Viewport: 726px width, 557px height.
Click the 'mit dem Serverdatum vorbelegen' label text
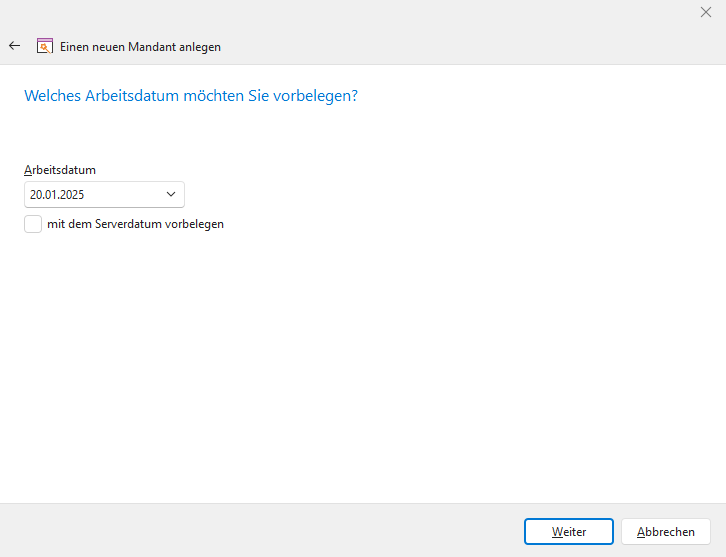pos(135,224)
